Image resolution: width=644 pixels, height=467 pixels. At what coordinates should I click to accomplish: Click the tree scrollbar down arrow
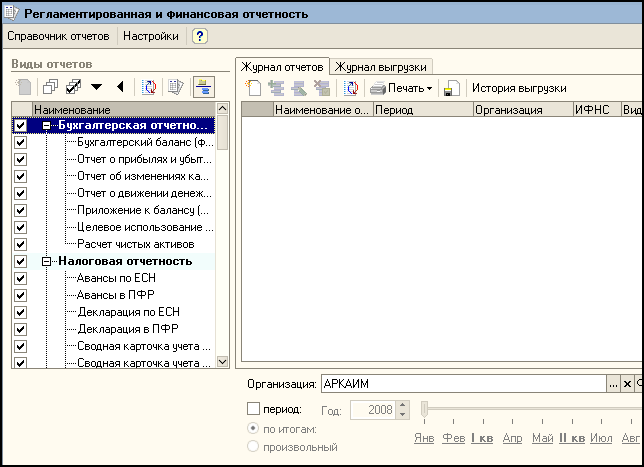[222, 362]
